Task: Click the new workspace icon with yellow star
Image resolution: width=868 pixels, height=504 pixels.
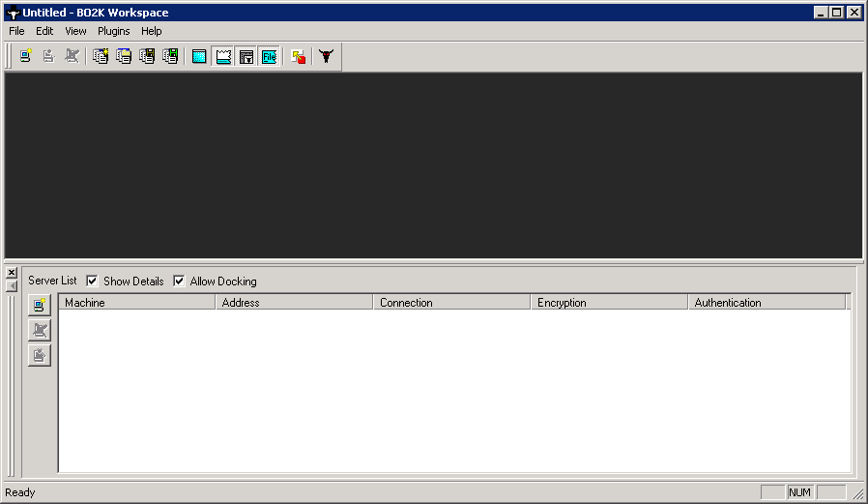Action: coord(100,56)
